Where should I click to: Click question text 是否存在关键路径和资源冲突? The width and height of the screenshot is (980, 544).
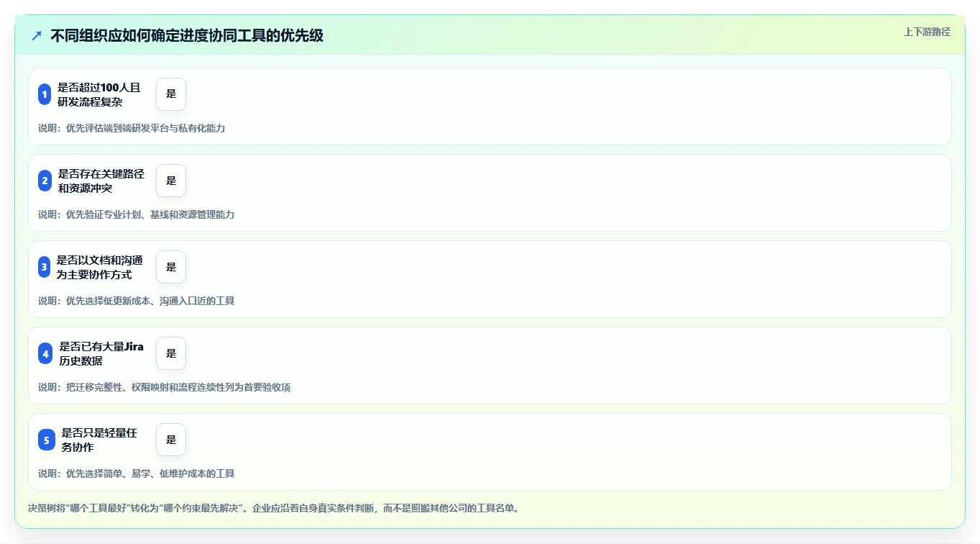tap(101, 181)
